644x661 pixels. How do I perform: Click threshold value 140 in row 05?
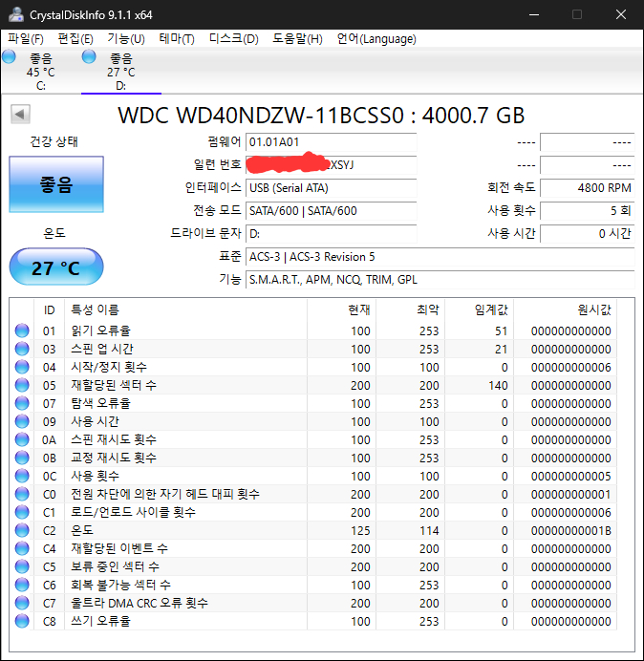(x=498, y=385)
